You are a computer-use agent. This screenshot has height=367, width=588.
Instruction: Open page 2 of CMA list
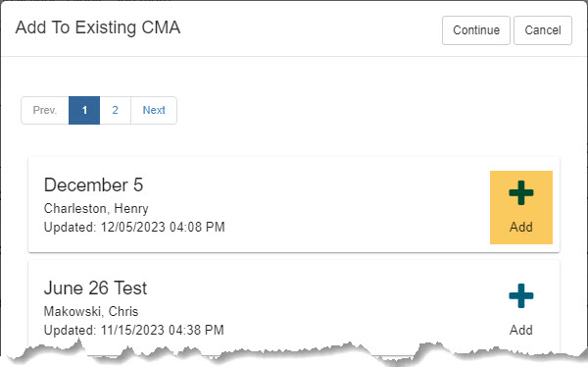pos(115,110)
